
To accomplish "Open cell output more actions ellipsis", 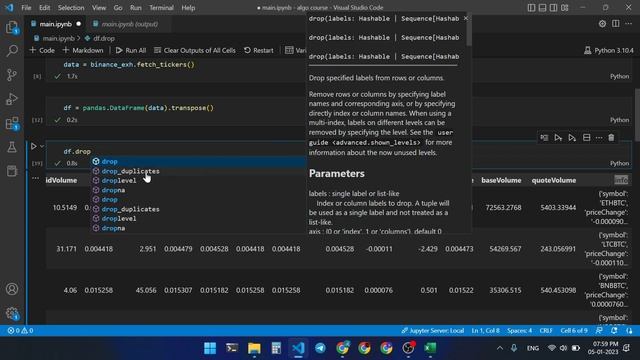I will coord(36,178).
